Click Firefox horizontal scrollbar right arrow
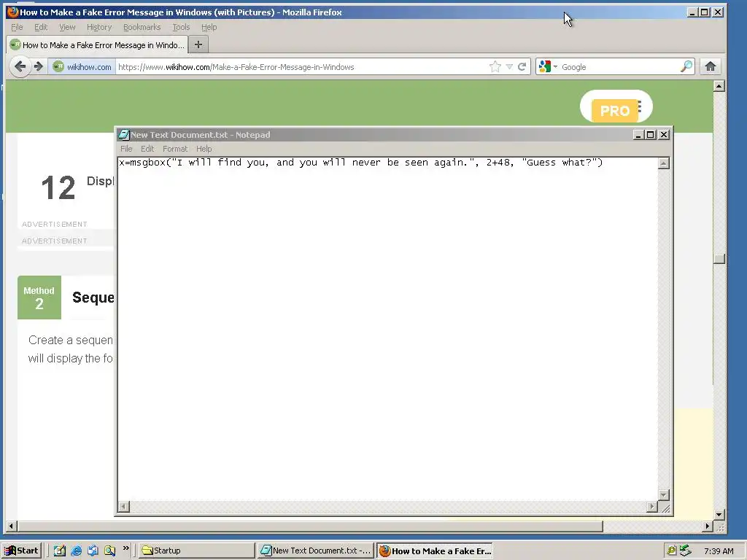The height and width of the screenshot is (560, 747). (708, 526)
